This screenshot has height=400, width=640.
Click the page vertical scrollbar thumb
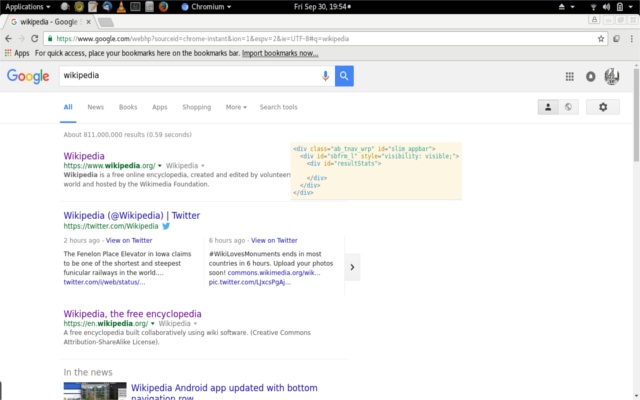coord(636,114)
